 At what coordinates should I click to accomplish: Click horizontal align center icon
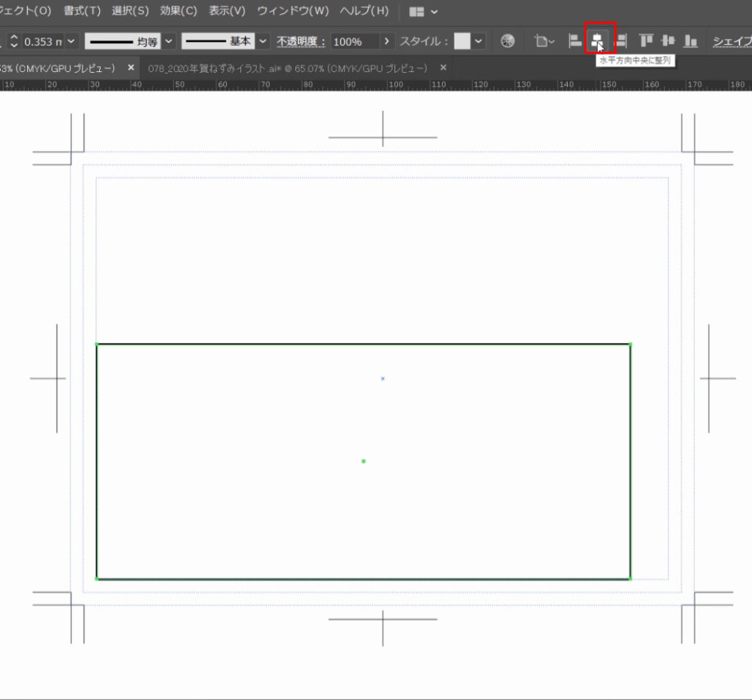pyautogui.click(x=597, y=41)
